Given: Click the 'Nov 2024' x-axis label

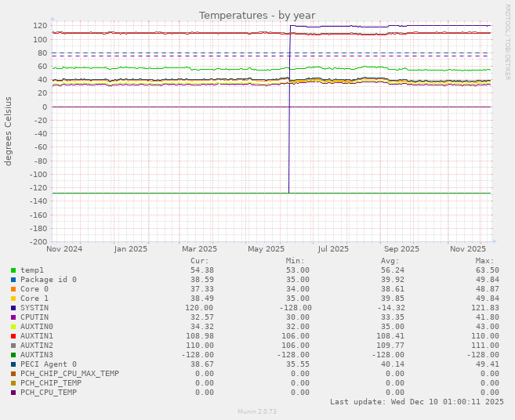Looking at the screenshot, I should (x=64, y=249).
